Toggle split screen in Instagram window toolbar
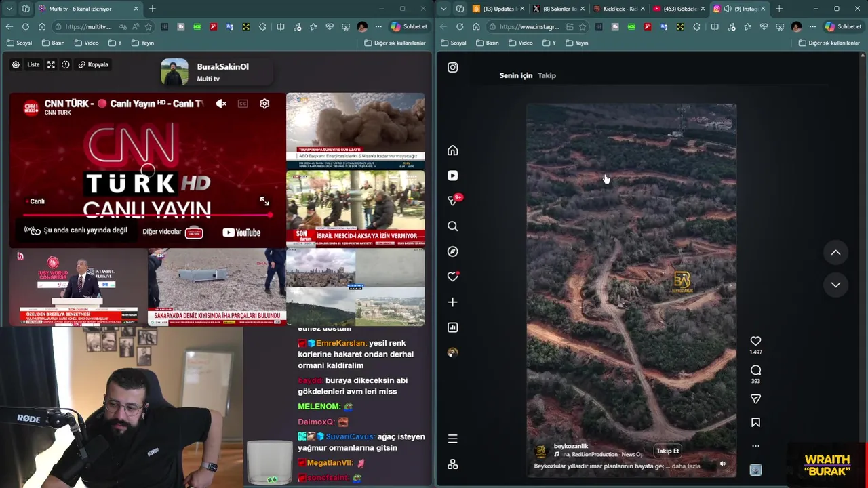Image resolution: width=868 pixels, height=488 pixels. 714,26
